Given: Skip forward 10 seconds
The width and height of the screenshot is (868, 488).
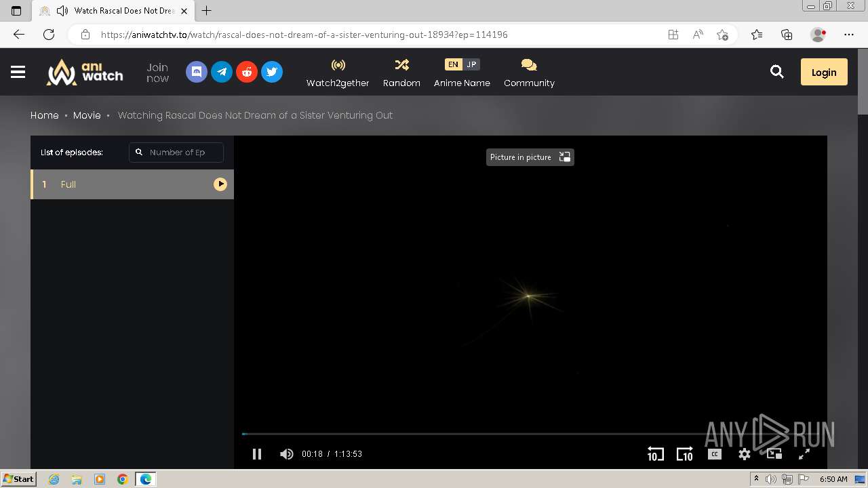Looking at the screenshot, I should pyautogui.click(x=685, y=454).
